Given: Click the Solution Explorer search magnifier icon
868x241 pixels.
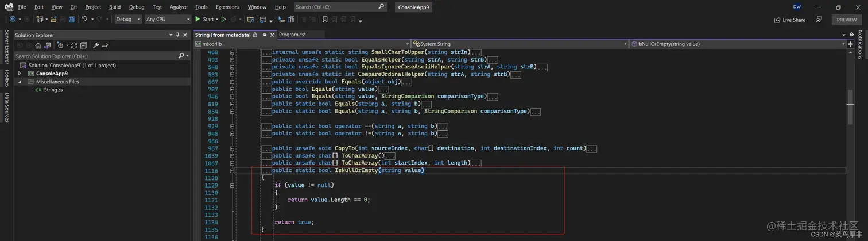Looking at the screenshot, I should tap(181, 56).
